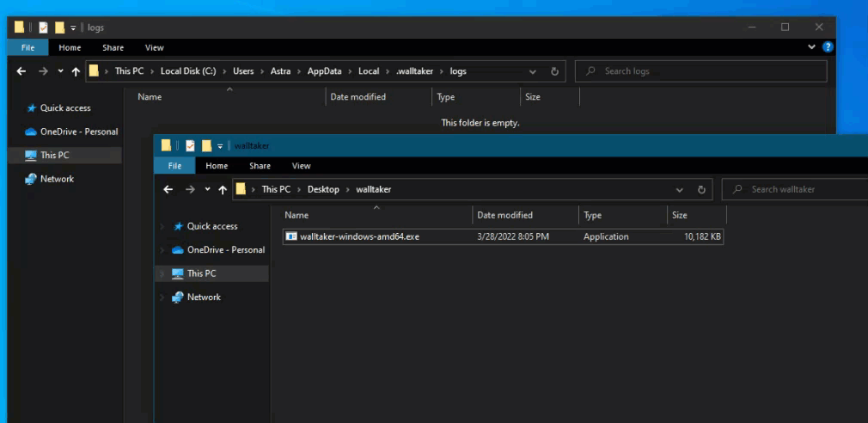Click the walltaker-windows-amd64.exe application icon

[291, 236]
